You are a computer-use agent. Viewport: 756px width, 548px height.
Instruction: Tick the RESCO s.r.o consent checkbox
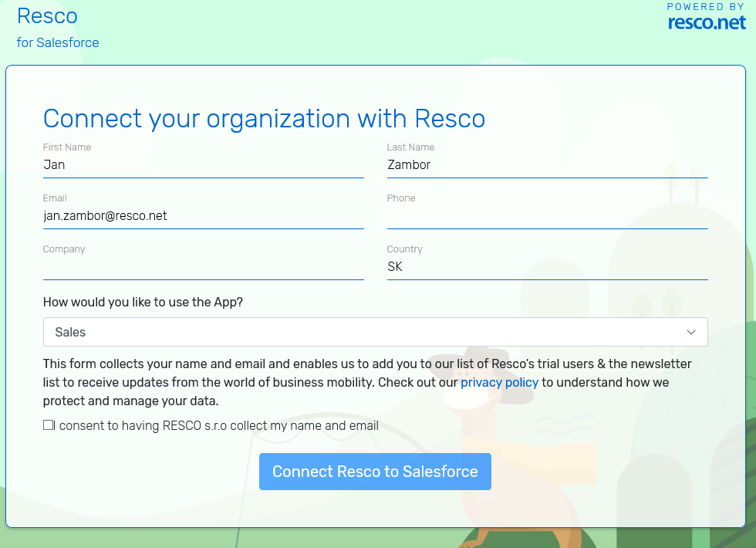coord(49,425)
